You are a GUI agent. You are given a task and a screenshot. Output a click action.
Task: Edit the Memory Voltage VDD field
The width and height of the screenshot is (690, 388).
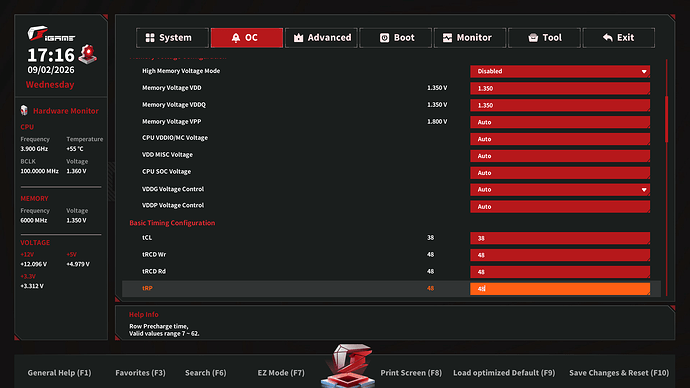560,88
